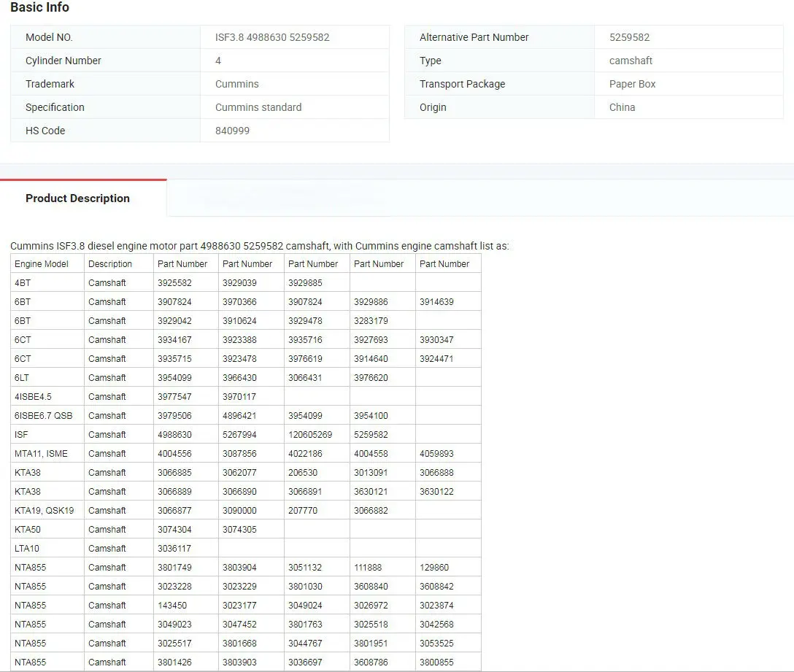Click part number 120605269 in the ISF row
Viewport: 794px width, 672px height.
pyautogui.click(x=310, y=435)
